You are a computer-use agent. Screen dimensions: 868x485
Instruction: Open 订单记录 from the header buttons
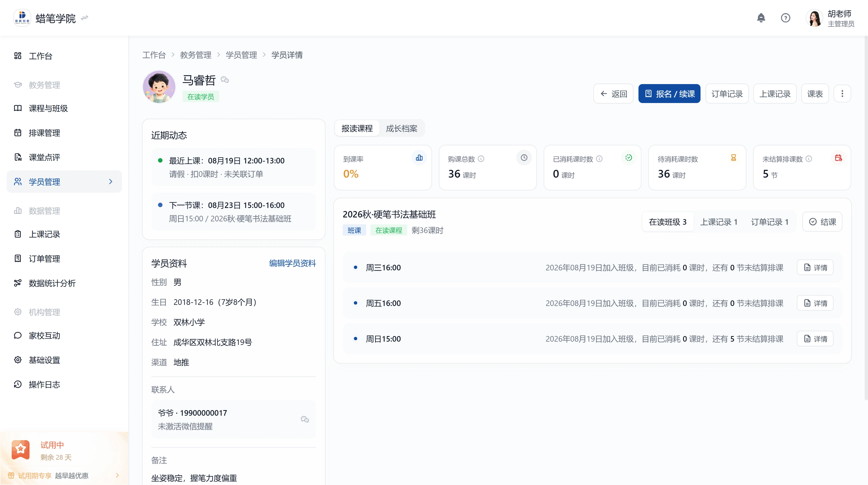pyautogui.click(x=727, y=94)
